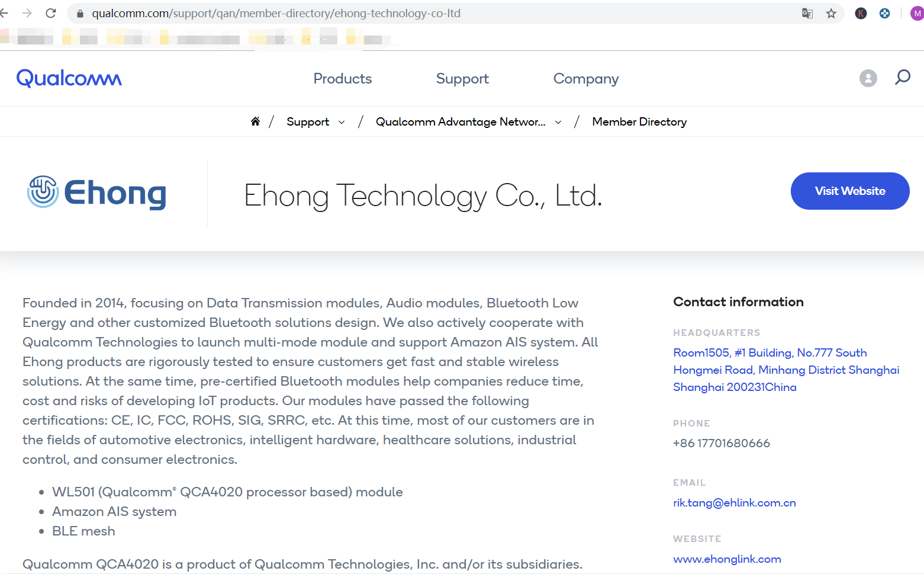Image resolution: width=924 pixels, height=574 pixels.
Task: Expand Qualcomm Advantage Network breadcrumb chevron
Action: 558,122
